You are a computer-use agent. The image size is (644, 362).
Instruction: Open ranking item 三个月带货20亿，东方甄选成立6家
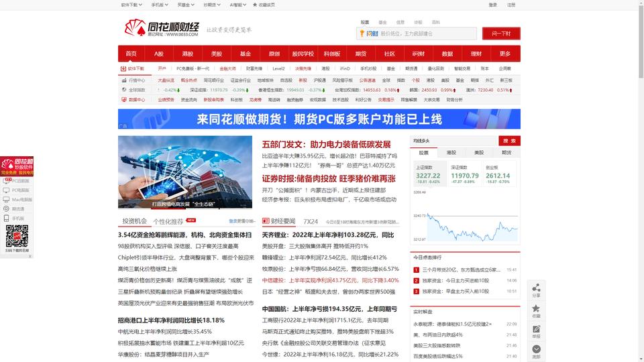pos(462,269)
